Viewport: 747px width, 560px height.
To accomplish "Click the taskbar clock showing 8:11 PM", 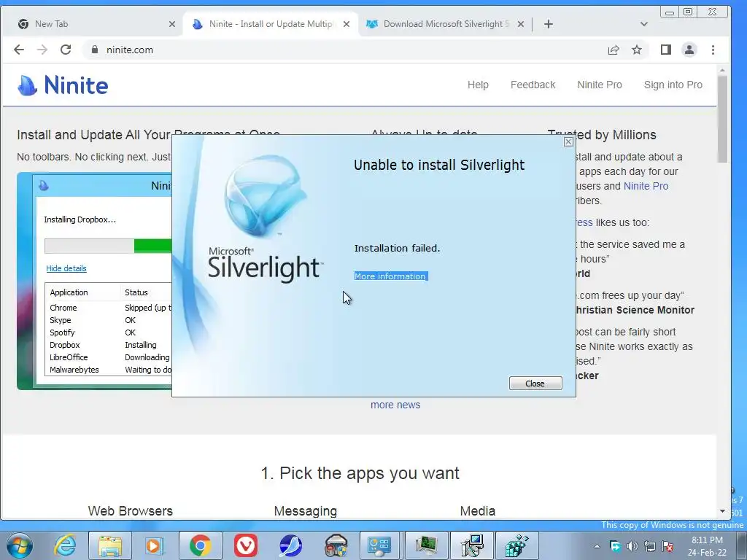I will (708, 546).
